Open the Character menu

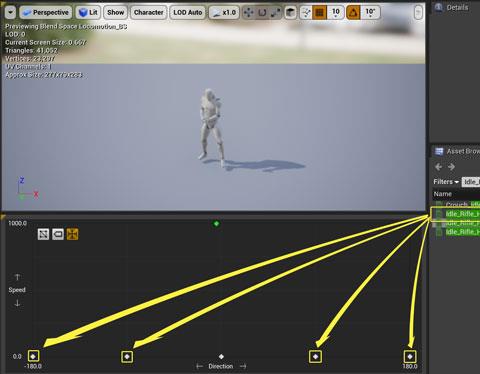148,13
